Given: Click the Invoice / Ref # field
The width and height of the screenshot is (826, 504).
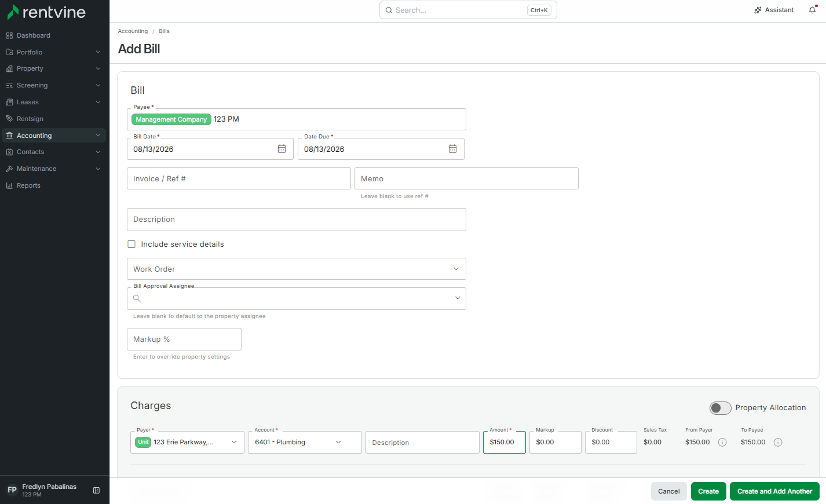Looking at the screenshot, I should coord(239,178).
